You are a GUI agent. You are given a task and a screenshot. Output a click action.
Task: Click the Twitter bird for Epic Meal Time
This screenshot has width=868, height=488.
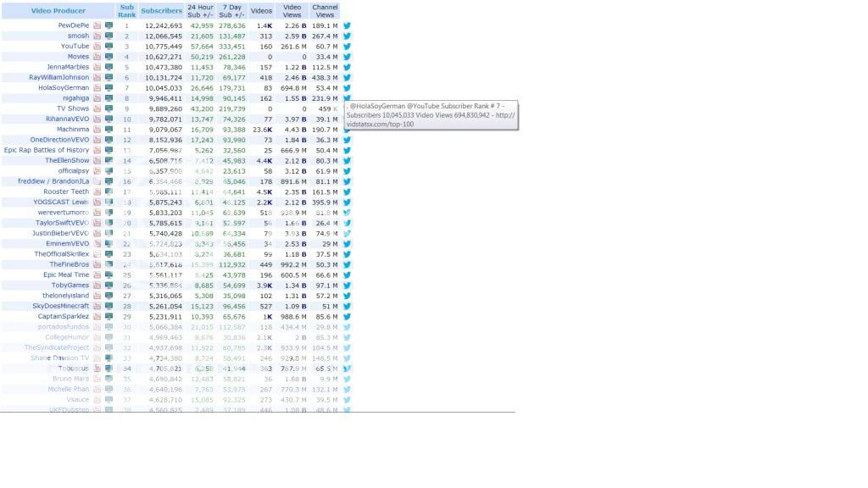(347, 275)
